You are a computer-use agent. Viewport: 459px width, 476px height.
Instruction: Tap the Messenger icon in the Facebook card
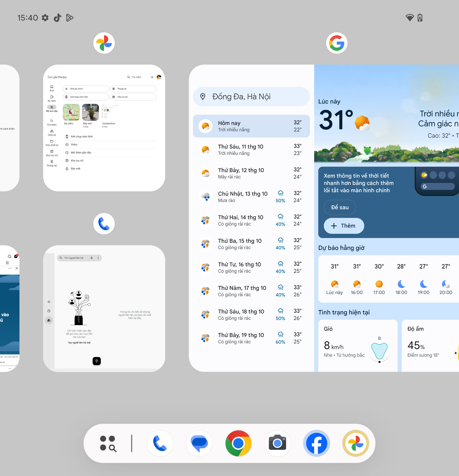coord(16,256)
